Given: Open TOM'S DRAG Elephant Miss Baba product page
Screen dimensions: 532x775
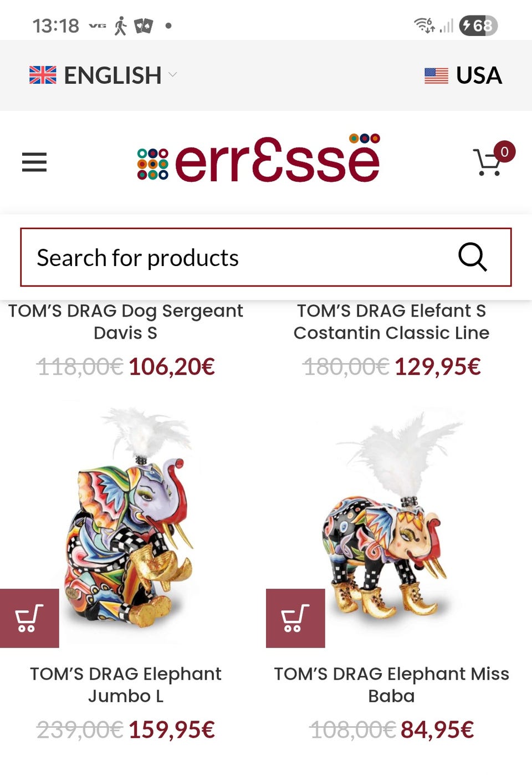Looking at the screenshot, I should click(x=391, y=685).
